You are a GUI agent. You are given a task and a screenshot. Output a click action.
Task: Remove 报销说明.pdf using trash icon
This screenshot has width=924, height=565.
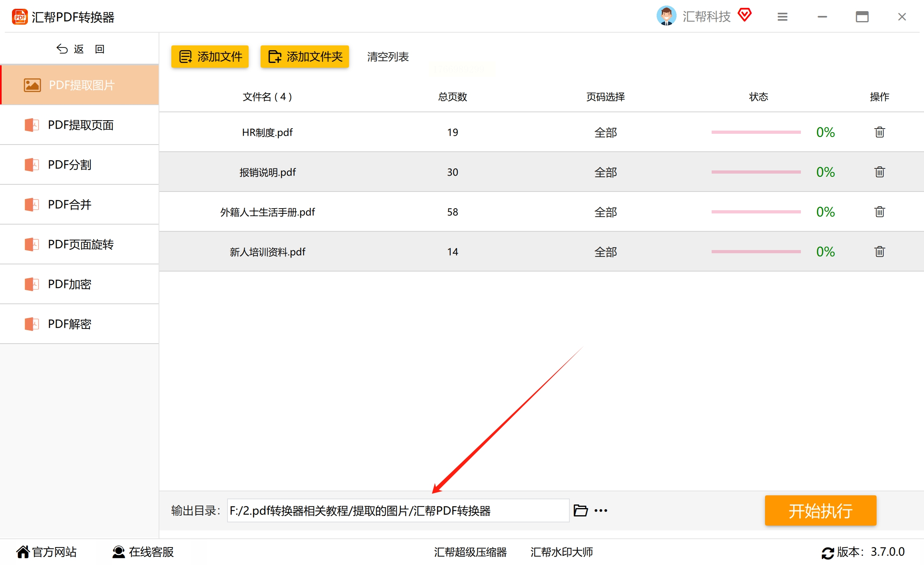879,172
